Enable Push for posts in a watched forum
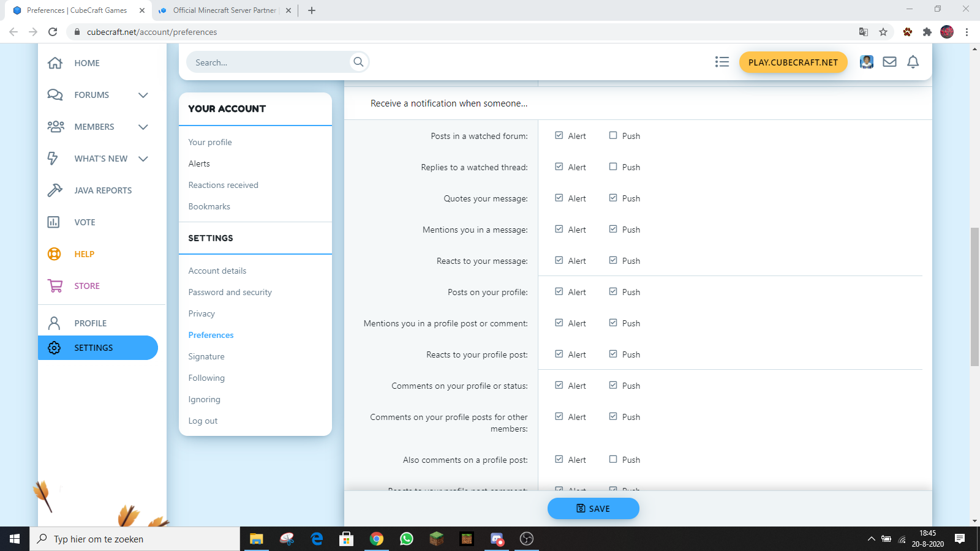Image resolution: width=980 pixels, height=551 pixels. [613, 135]
